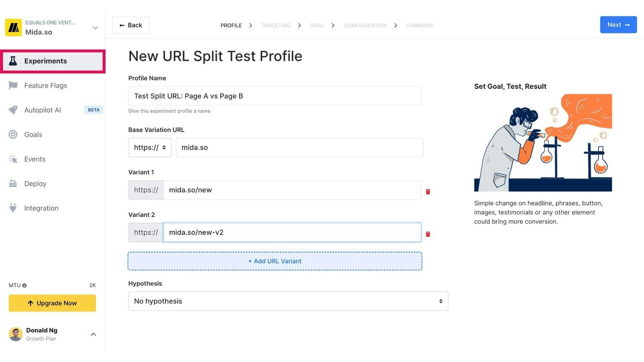Open the https:// protocol dropdown
This screenshot has width=644, height=362.
coord(150,147)
